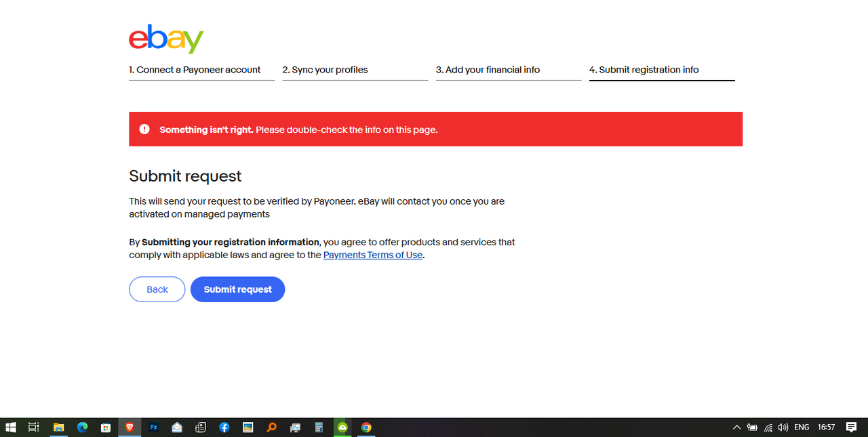868x437 pixels.
Task: Switch to Google Chrome in the taskbar
Action: 366,428
